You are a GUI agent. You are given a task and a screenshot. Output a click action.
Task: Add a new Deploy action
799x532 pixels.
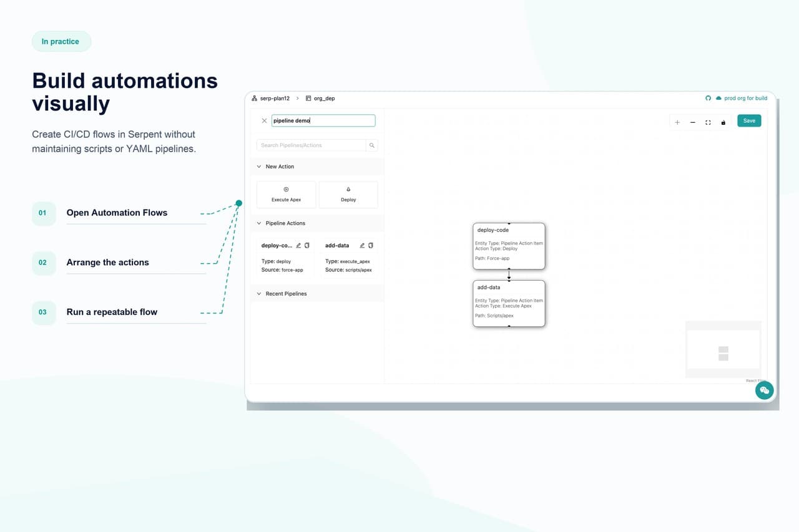(348, 195)
